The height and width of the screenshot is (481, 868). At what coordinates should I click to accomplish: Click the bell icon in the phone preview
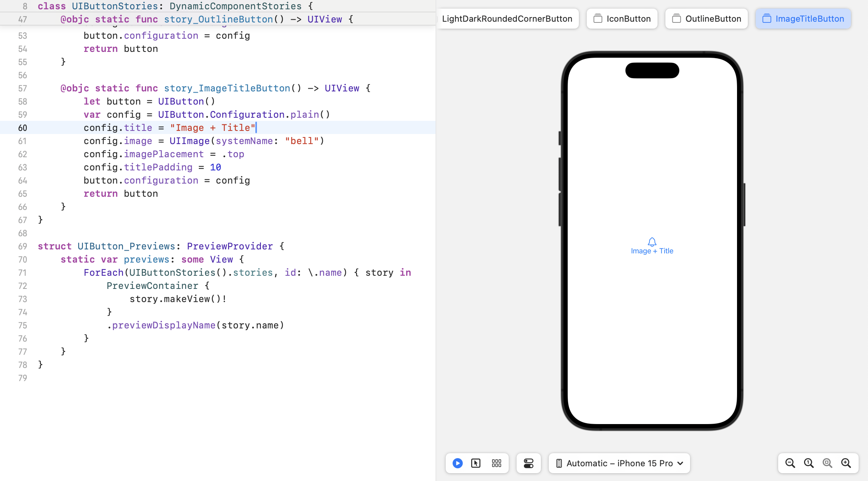652,242
